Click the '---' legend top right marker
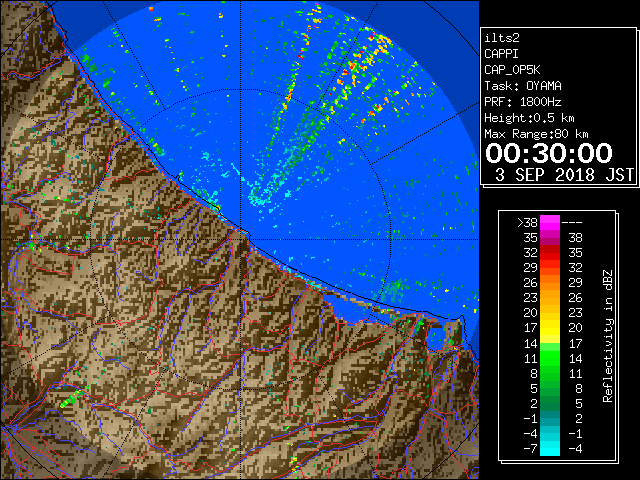This screenshot has height=480, width=640. 572,223
